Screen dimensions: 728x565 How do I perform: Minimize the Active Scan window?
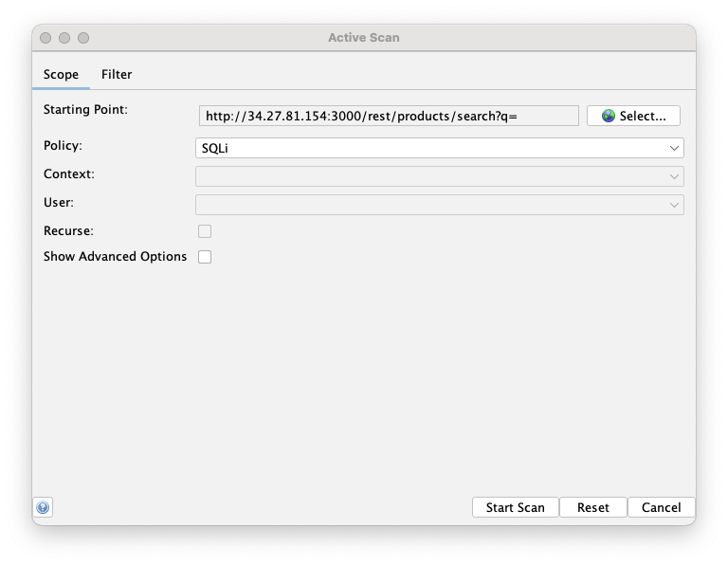point(64,38)
